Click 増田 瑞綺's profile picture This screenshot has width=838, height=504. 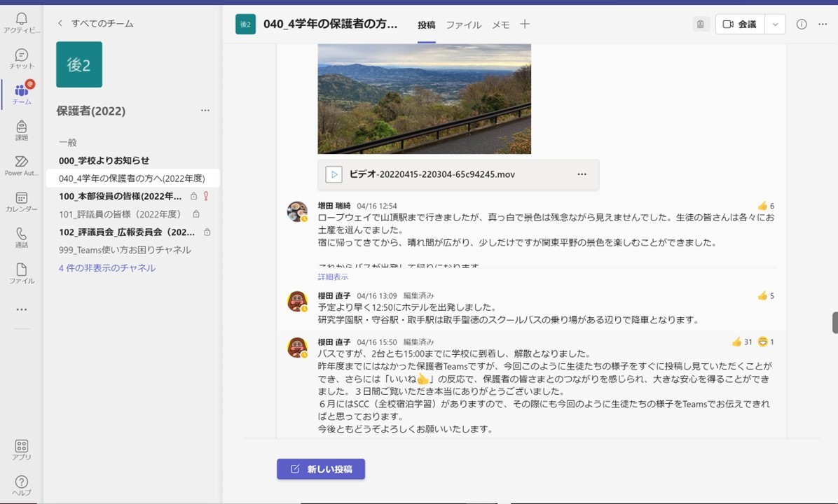pyautogui.click(x=297, y=211)
